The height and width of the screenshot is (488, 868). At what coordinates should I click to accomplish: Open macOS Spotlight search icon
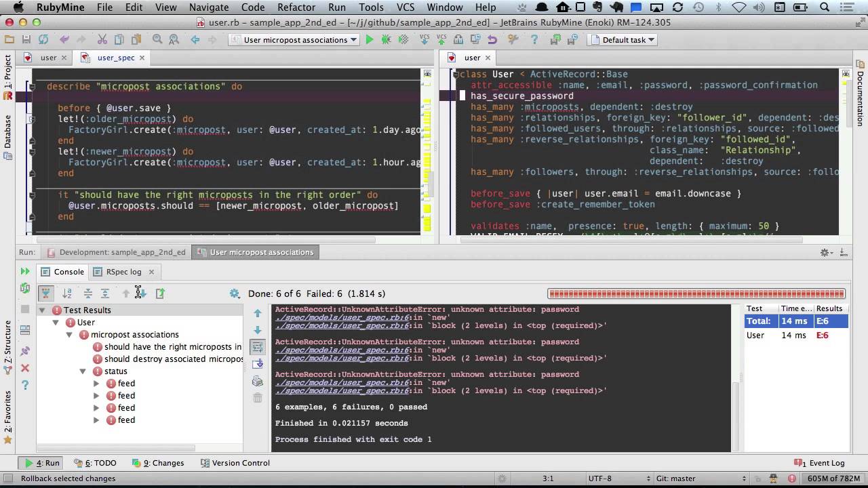pos(825,7)
